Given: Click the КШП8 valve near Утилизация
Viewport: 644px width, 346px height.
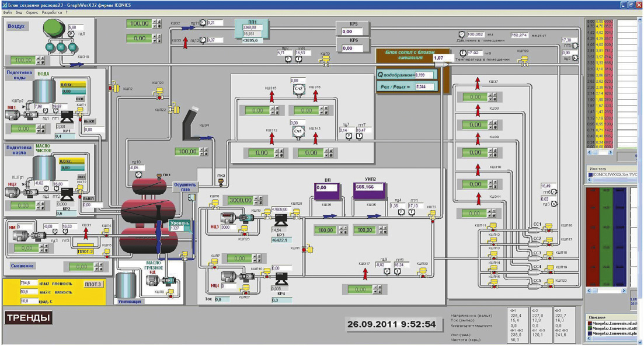Looking at the screenshot, I should coord(171,293).
